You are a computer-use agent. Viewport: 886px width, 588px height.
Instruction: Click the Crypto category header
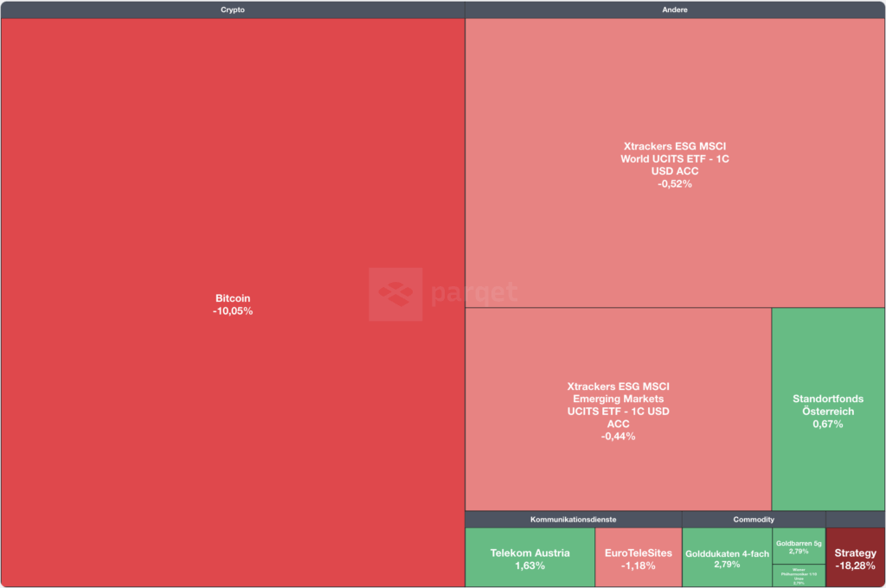pyautogui.click(x=233, y=10)
